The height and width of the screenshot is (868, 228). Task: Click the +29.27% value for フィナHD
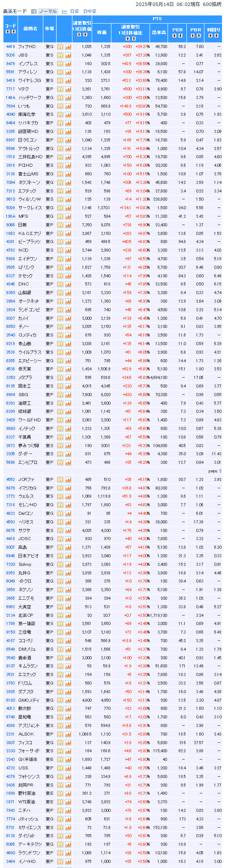[x=143, y=46]
